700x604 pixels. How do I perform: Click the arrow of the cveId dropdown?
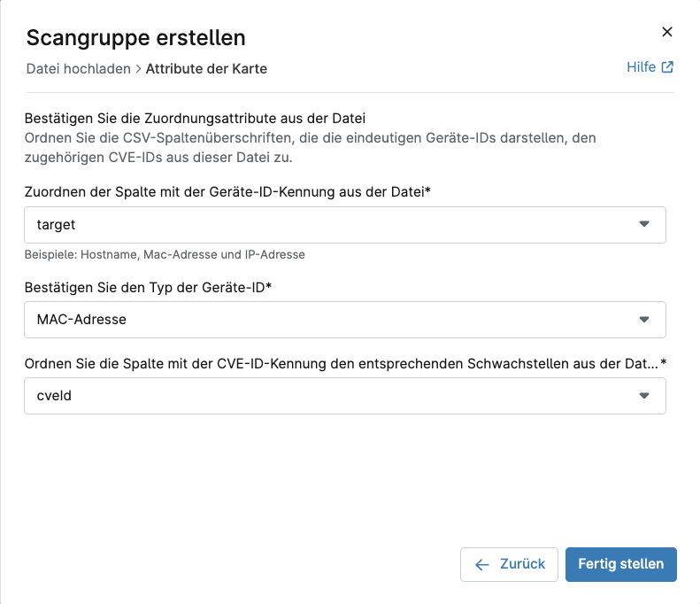643,395
